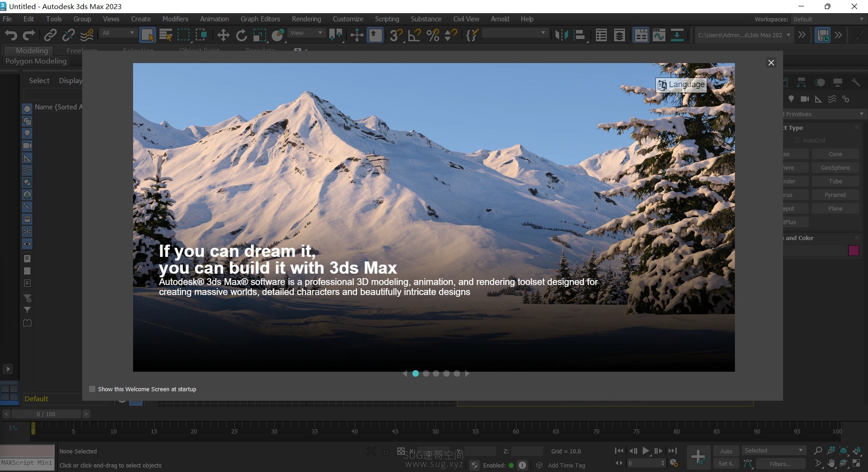Click the Z coordinate input field
The width and height of the screenshot is (868, 472).
(527, 451)
